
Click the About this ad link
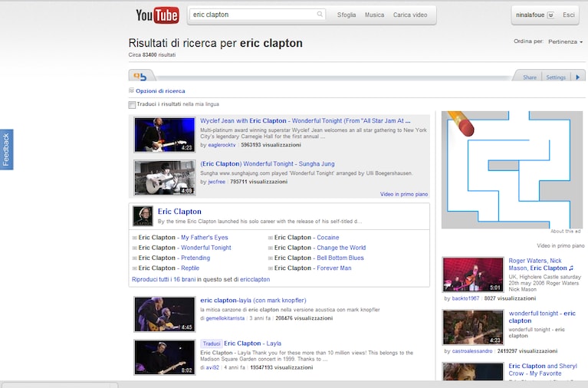point(565,232)
